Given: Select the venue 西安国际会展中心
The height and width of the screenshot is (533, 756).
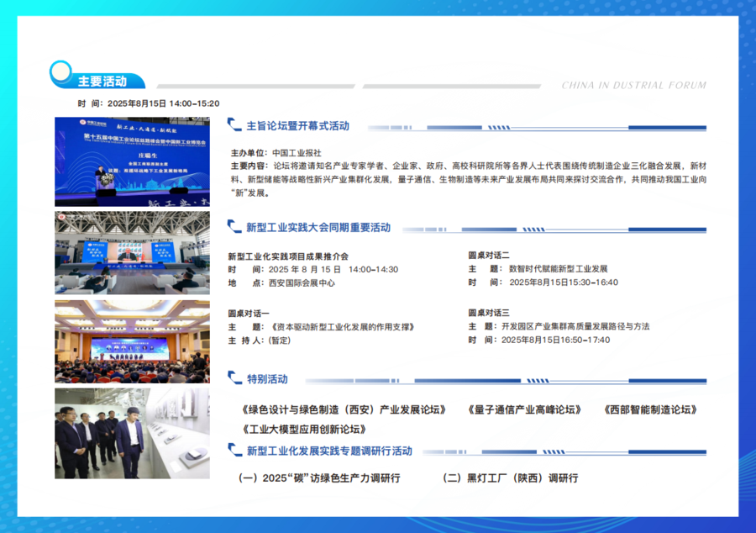Looking at the screenshot, I should (x=302, y=283).
